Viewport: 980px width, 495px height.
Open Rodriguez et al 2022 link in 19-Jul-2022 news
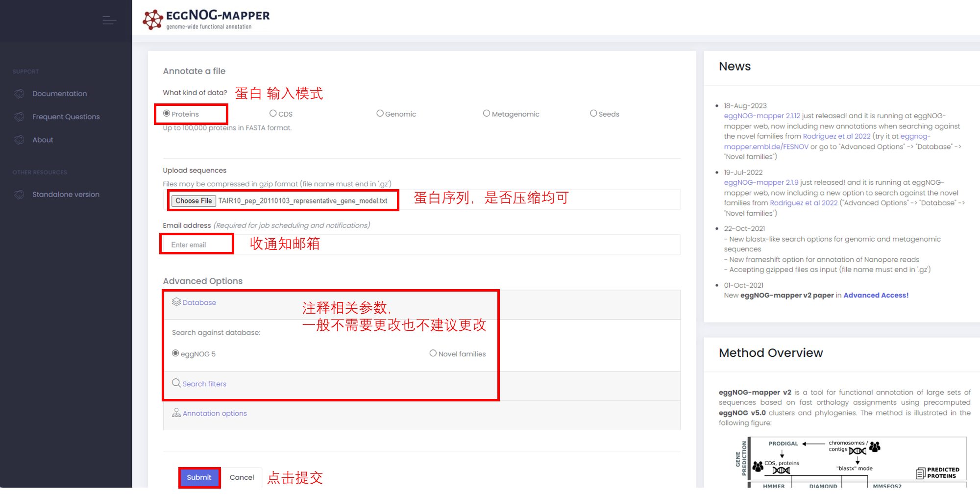coord(804,203)
